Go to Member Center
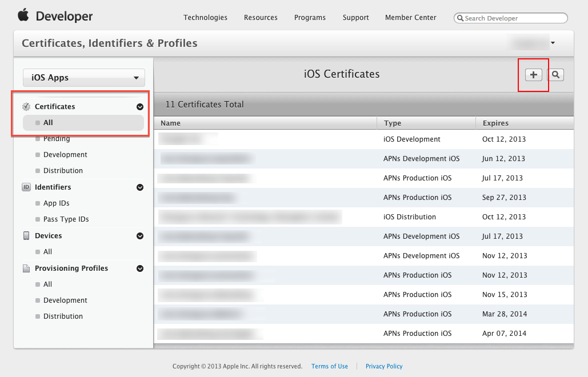 pyautogui.click(x=411, y=18)
